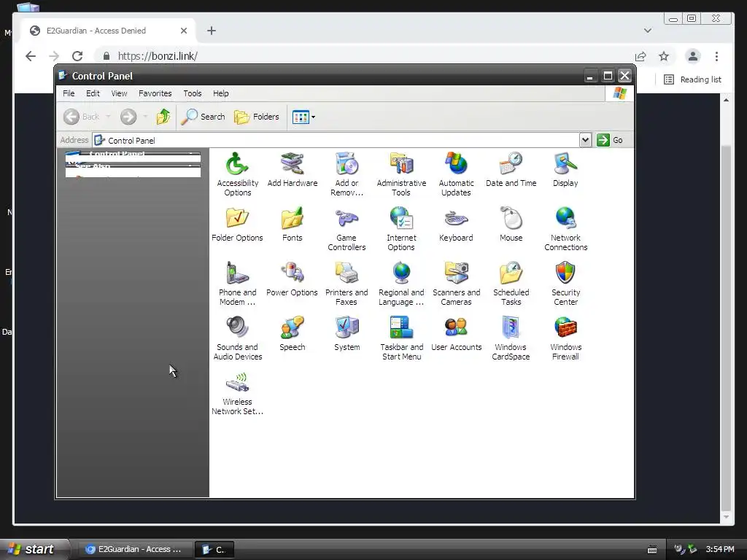Open Accessibility Options in Control Panel
This screenshot has height=560, width=747.
[237, 174]
